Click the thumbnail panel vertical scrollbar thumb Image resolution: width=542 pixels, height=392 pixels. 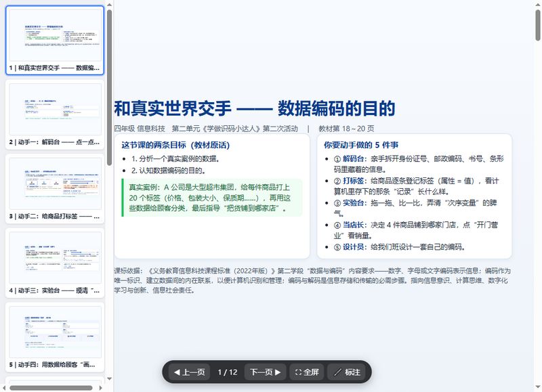[x=109, y=88]
